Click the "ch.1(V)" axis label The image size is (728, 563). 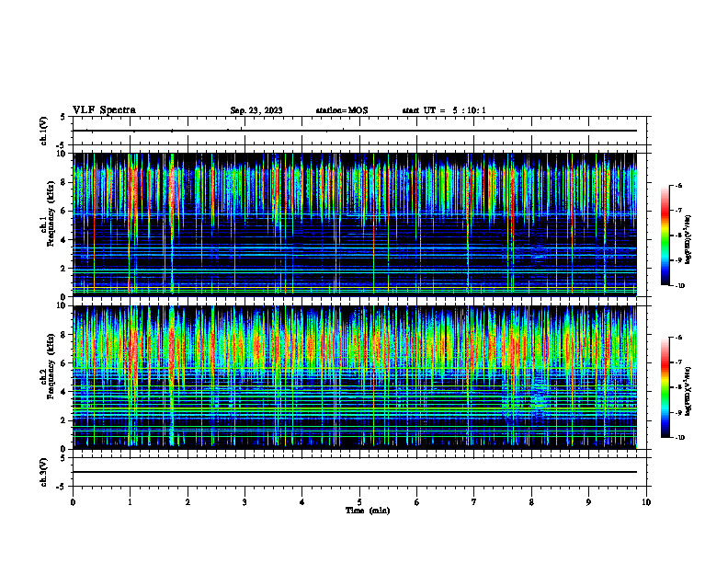tap(43, 131)
